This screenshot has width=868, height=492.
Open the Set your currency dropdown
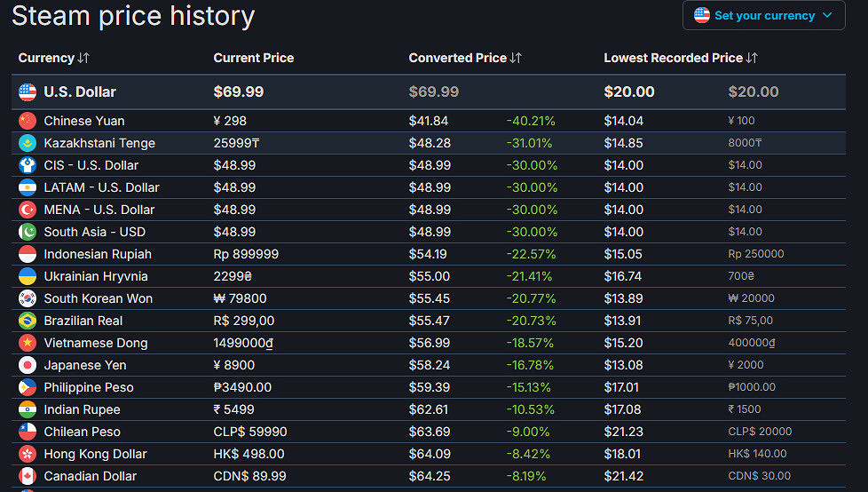[x=763, y=15]
